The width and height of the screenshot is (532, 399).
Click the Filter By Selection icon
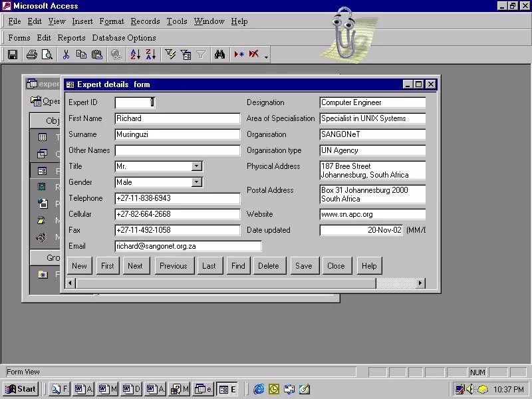click(x=170, y=55)
